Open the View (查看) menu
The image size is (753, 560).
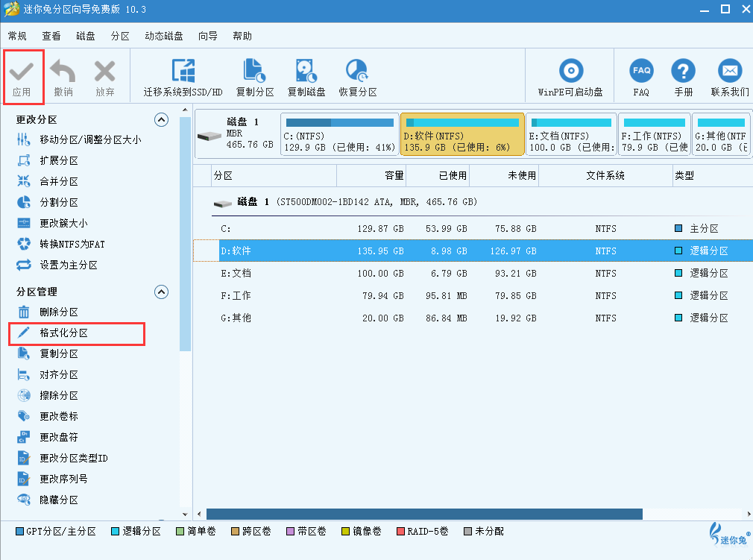(51, 36)
